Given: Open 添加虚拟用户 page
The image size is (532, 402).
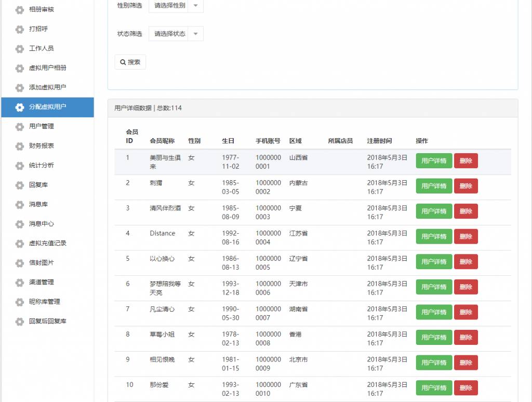Looking at the screenshot, I should (x=47, y=88).
